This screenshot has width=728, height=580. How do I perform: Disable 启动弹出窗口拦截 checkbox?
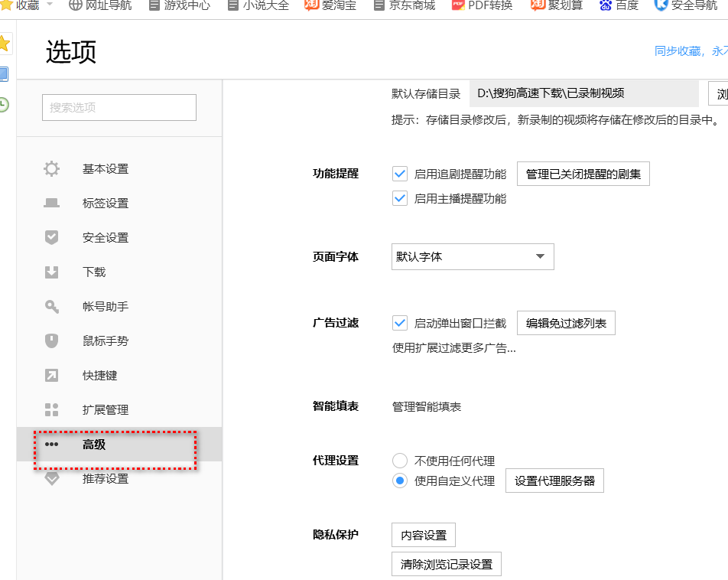[x=400, y=323]
